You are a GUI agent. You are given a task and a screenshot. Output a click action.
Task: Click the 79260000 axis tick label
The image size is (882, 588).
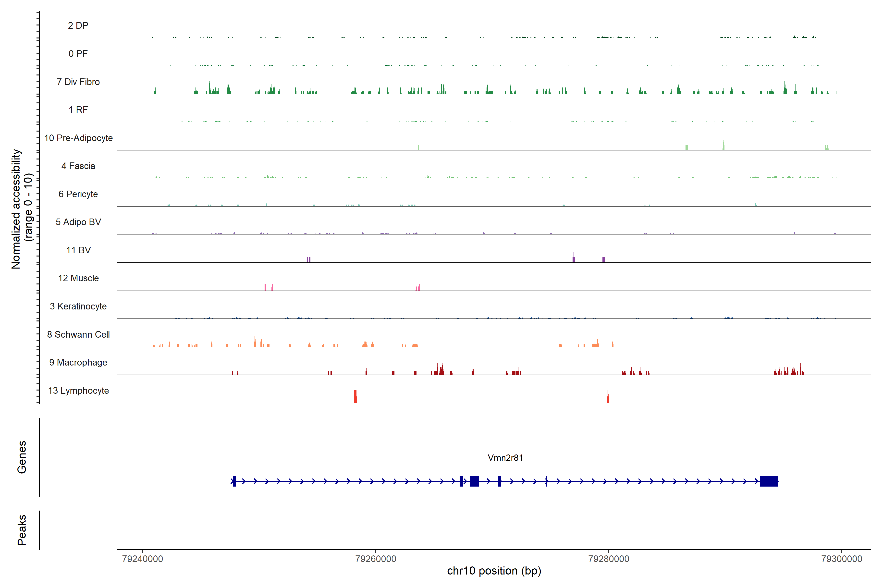[375, 559]
